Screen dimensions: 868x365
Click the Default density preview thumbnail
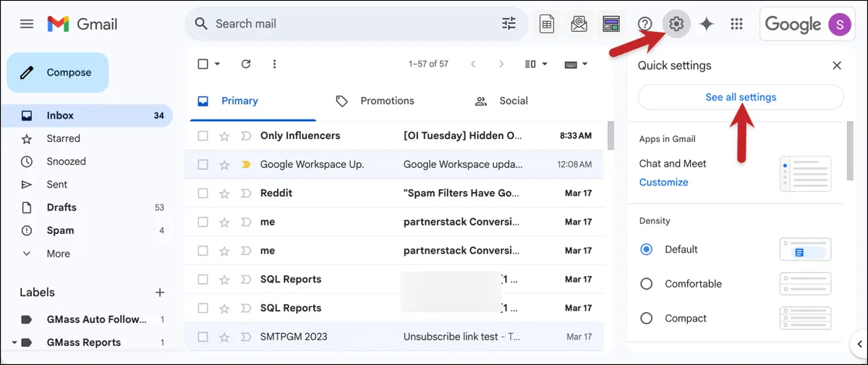point(805,249)
